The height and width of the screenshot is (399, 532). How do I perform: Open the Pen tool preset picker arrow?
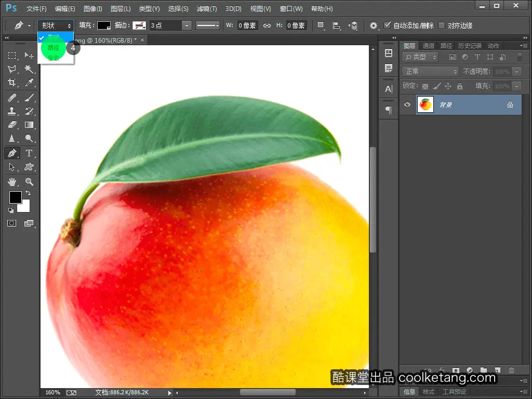pyautogui.click(x=29, y=25)
